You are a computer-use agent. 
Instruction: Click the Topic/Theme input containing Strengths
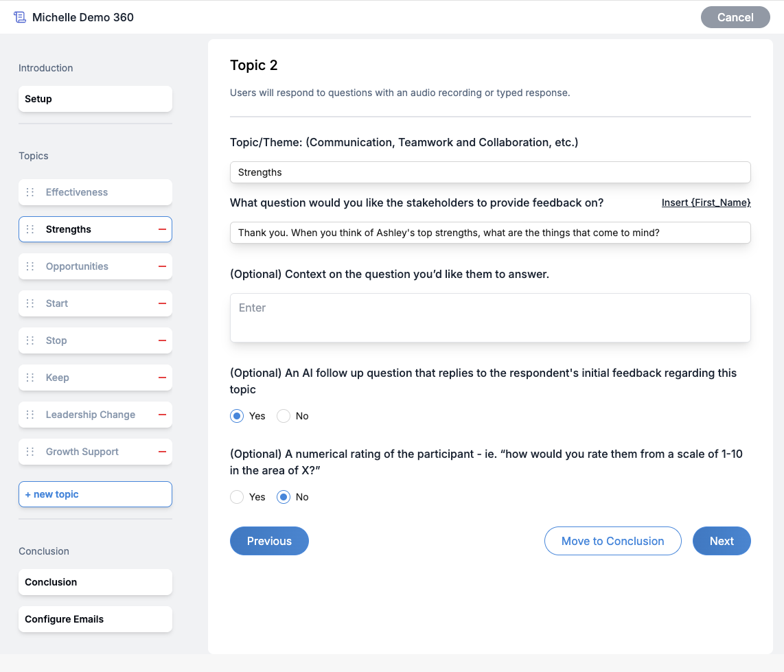(x=490, y=172)
